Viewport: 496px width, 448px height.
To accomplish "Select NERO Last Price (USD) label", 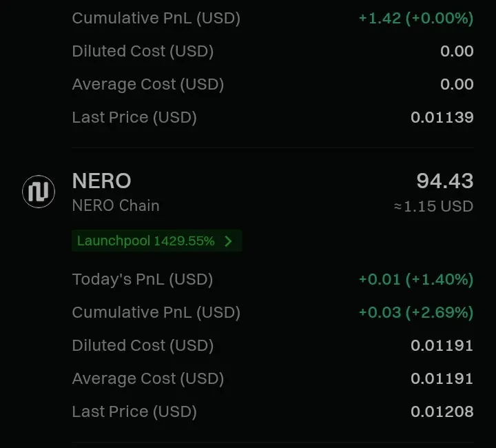I will [x=134, y=411].
